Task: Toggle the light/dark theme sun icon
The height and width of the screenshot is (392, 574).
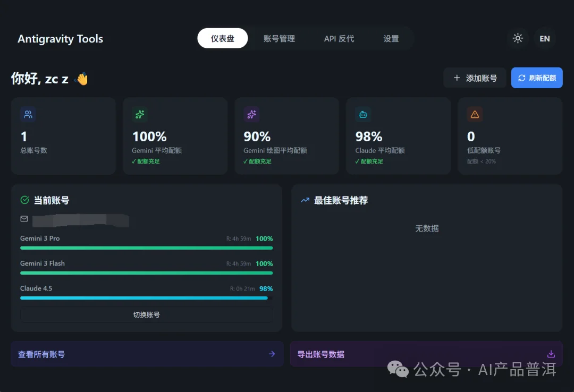Action: [518, 38]
